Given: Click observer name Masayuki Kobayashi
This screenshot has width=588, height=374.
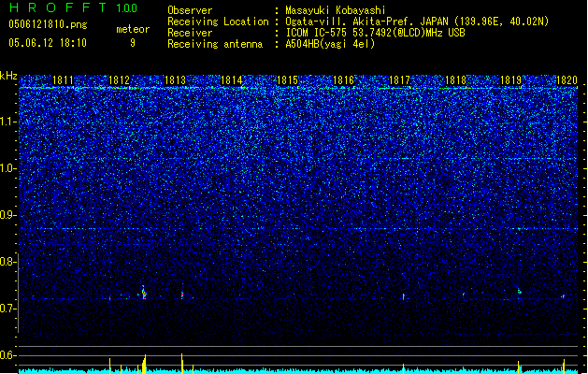Looking at the screenshot, I should coord(336,10).
